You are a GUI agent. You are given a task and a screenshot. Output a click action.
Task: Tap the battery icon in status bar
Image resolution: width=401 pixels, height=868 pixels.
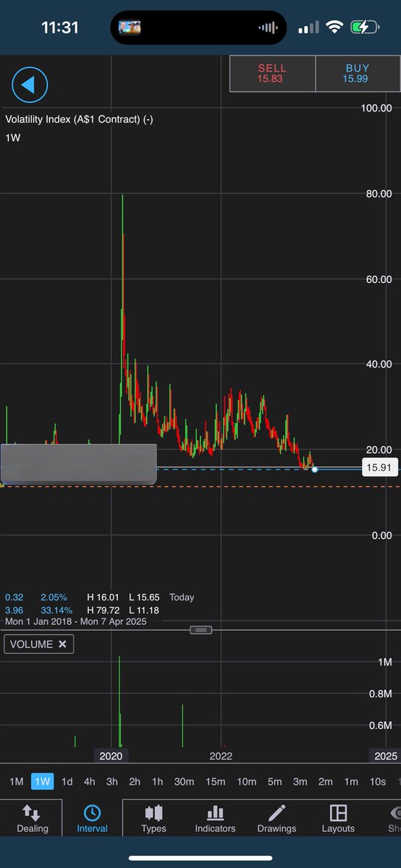(364, 27)
